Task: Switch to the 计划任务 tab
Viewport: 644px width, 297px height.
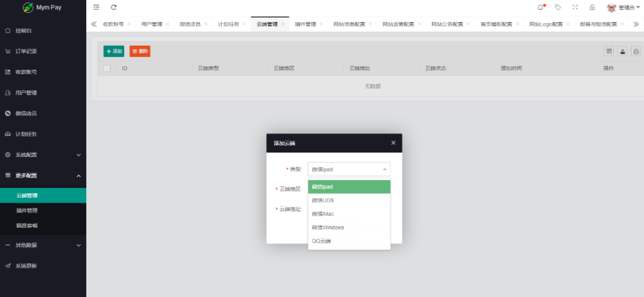Action: [x=228, y=24]
